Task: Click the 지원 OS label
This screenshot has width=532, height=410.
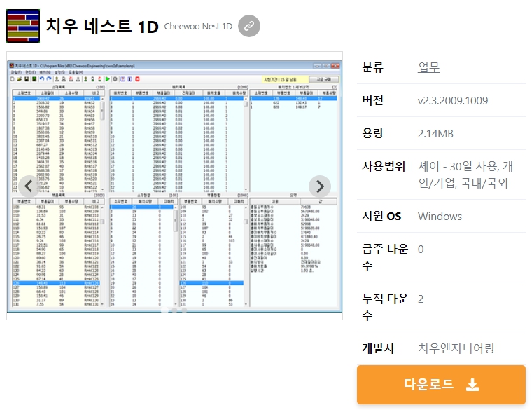Action: click(x=381, y=216)
